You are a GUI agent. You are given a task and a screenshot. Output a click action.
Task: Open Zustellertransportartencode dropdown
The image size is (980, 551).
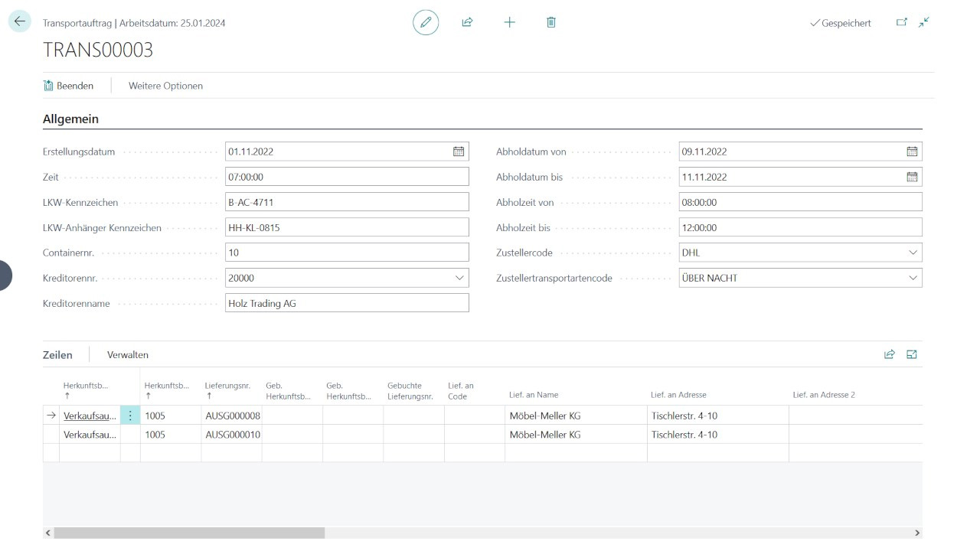(x=913, y=279)
